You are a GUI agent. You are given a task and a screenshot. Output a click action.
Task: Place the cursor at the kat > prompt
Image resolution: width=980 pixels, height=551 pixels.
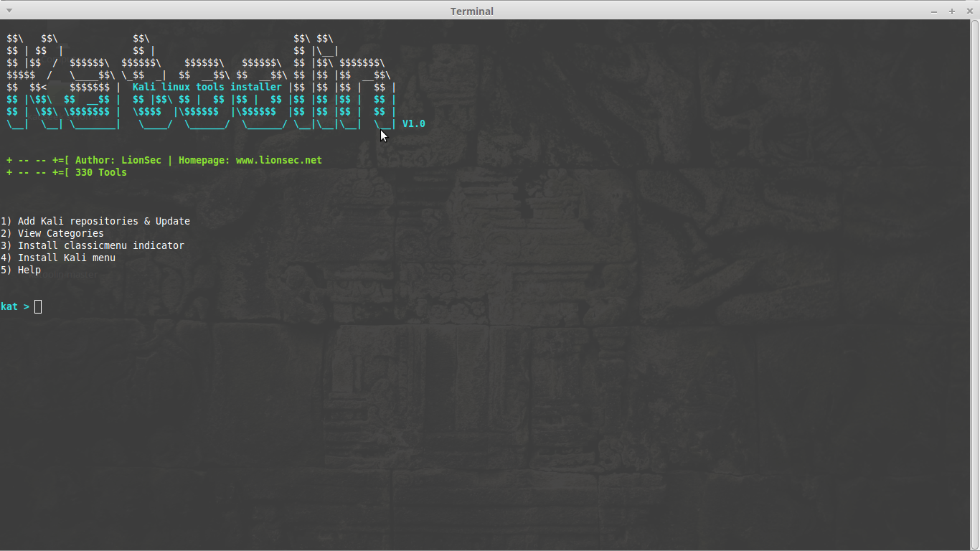coord(14,306)
